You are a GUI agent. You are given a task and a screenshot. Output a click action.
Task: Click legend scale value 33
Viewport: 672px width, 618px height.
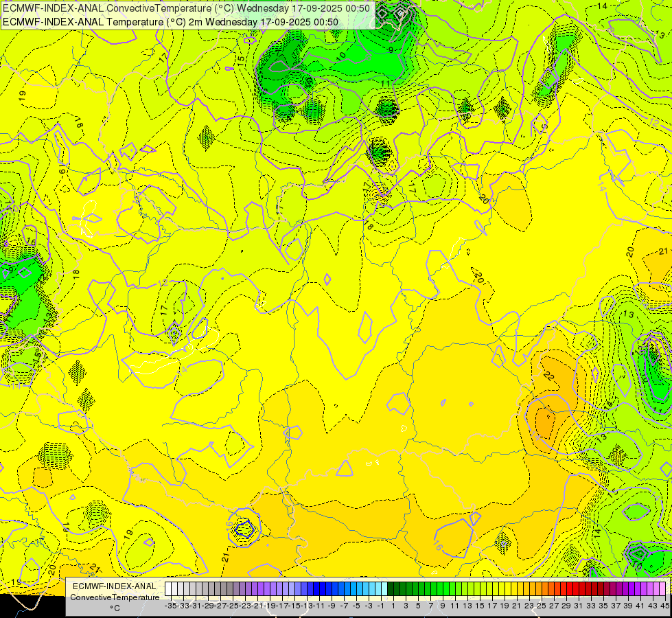[x=591, y=606]
